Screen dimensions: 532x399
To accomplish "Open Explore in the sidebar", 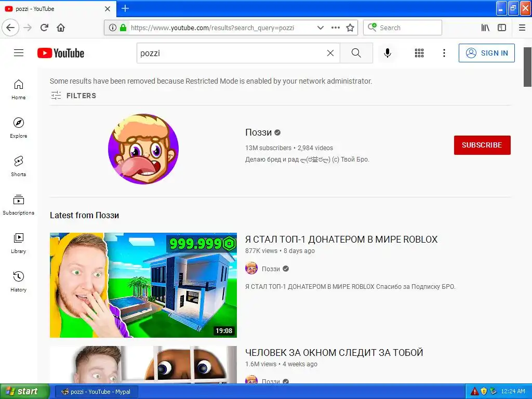I will pos(19,128).
